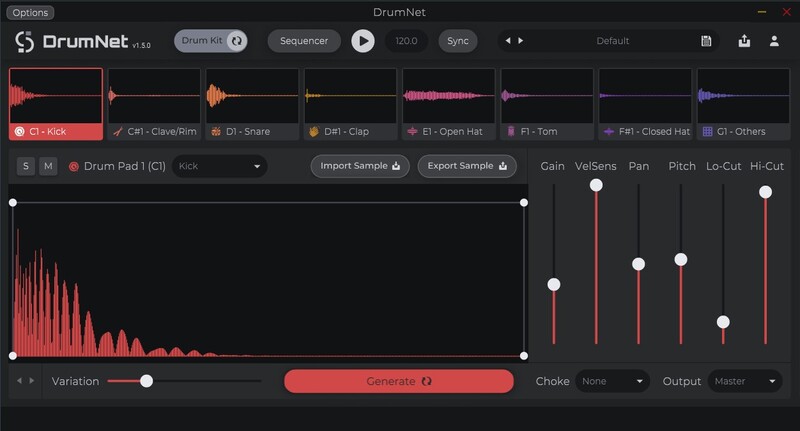Expand the Choke group dropdown
The height and width of the screenshot is (431, 800).
612,381
